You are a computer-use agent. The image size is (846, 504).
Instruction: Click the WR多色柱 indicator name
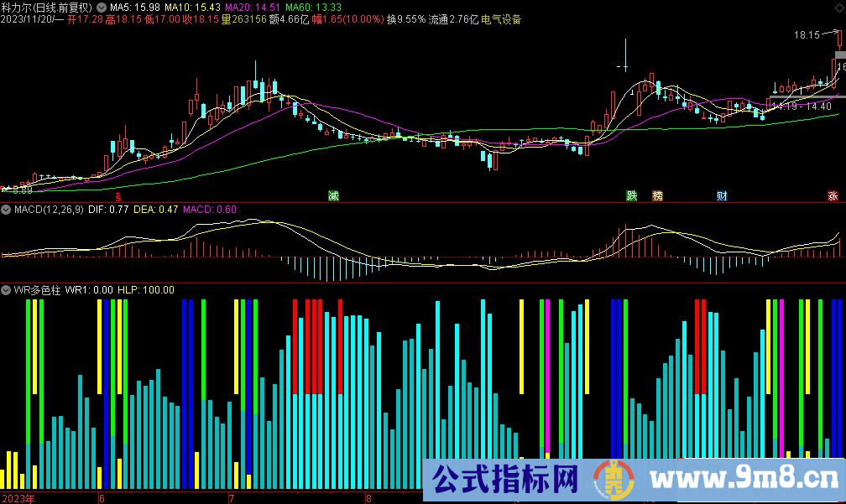click(x=37, y=290)
